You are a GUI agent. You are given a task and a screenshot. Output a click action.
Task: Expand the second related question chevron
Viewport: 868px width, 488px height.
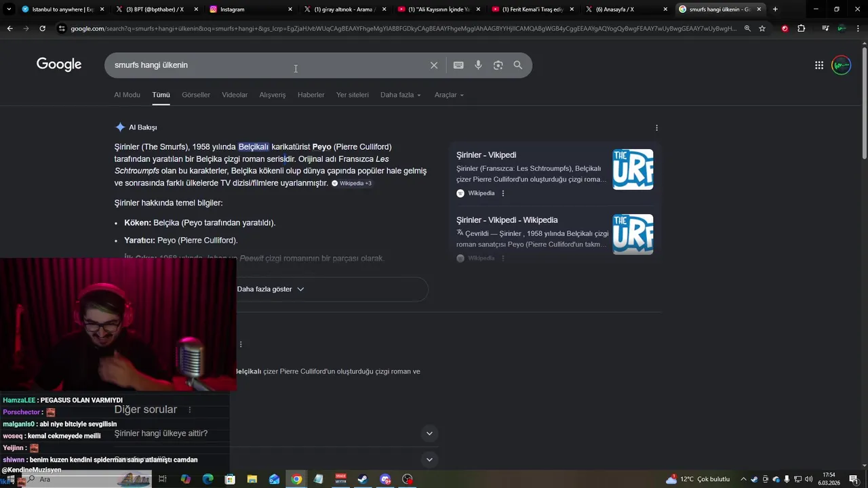429,460
